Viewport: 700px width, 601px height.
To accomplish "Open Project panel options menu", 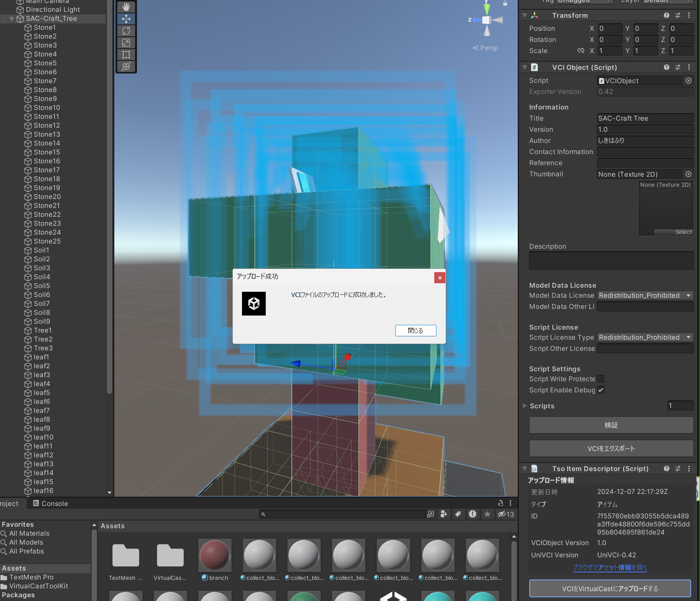I will point(511,503).
